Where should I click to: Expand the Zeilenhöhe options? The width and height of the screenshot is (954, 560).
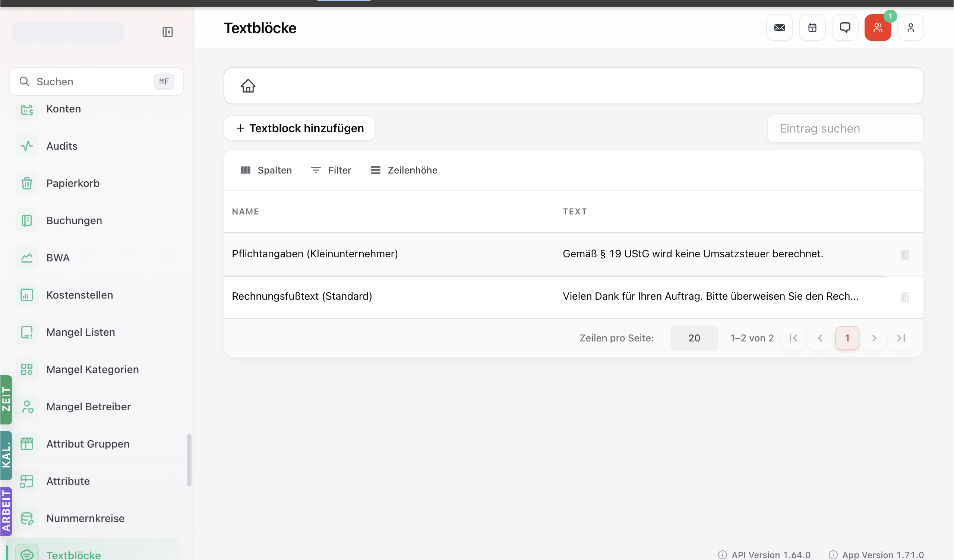pos(404,170)
